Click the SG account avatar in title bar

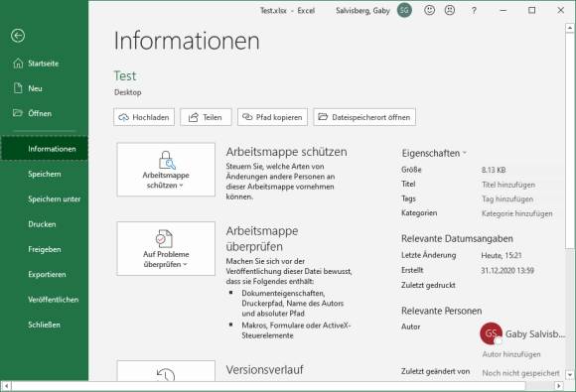(404, 10)
